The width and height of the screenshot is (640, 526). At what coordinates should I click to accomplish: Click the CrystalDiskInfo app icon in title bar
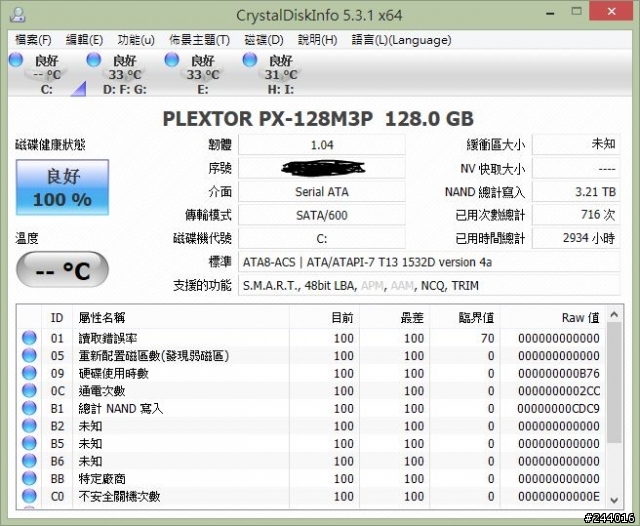point(18,15)
